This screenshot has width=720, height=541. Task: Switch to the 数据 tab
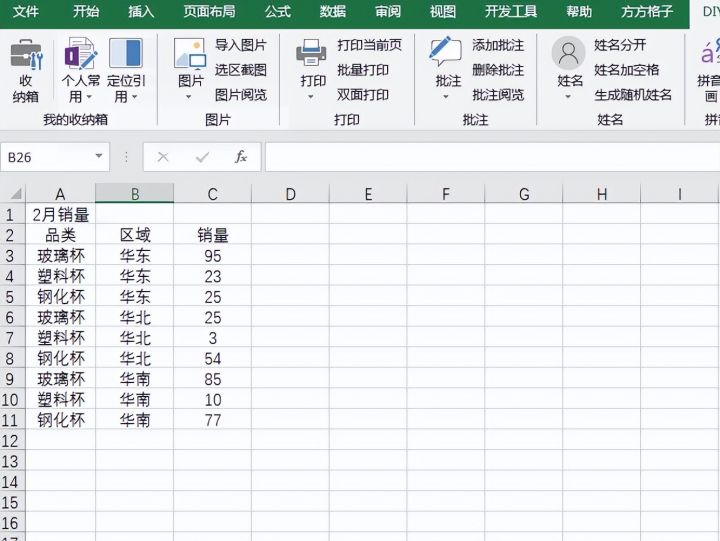tap(333, 11)
